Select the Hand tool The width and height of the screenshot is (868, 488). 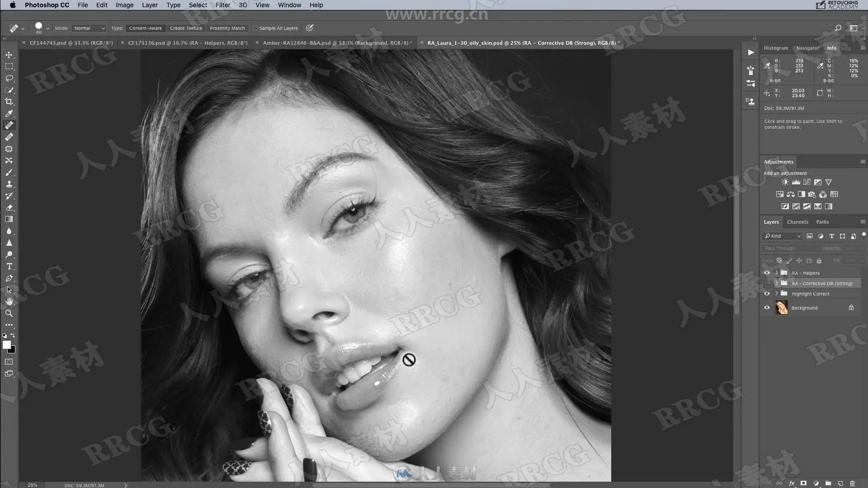[9, 301]
